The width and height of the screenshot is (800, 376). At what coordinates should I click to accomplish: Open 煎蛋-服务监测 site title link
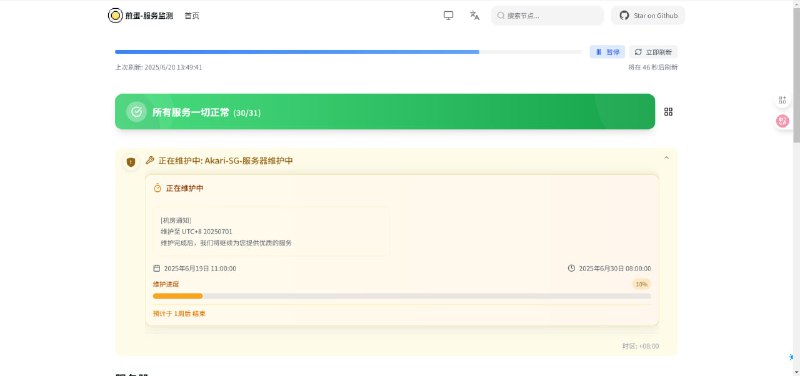pos(149,16)
